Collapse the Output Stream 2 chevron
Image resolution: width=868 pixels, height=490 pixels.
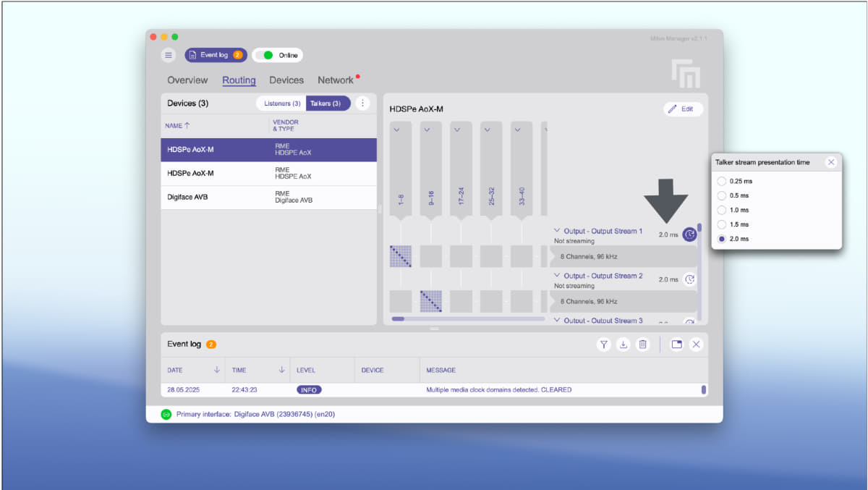(x=557, y=276)
